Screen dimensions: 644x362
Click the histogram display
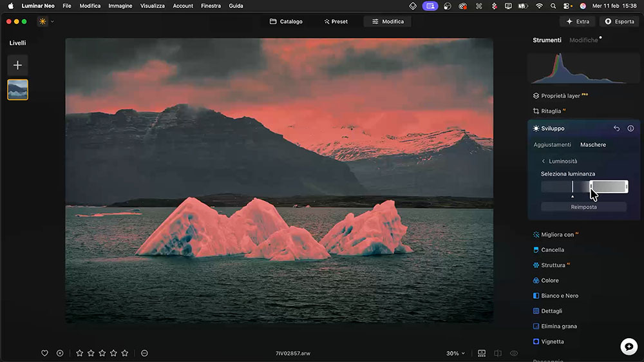[583, 68]
